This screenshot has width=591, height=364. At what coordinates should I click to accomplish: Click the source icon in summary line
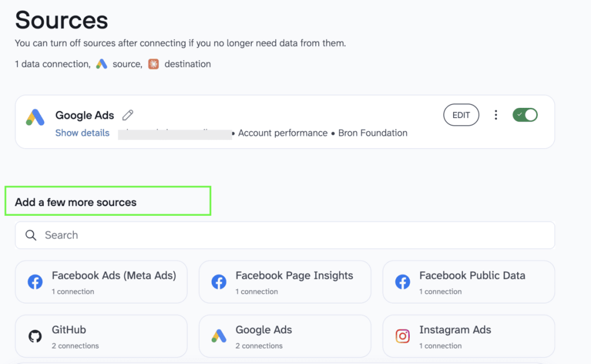click(x=102, y=64)
